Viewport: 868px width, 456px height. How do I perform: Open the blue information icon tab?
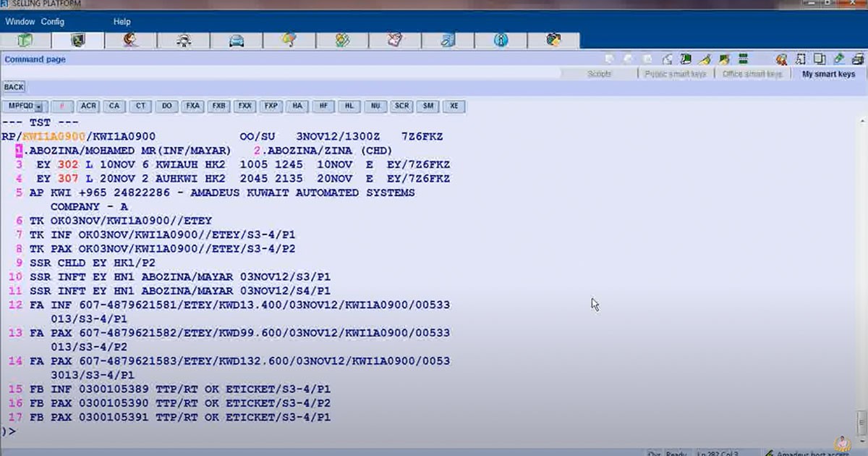tap(501, 41)
